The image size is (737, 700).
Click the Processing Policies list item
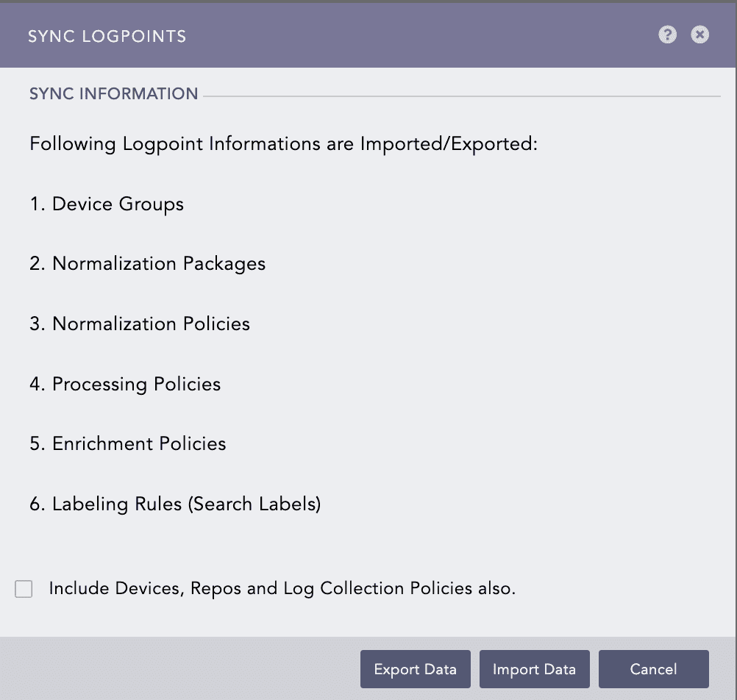pyautogui.click(x=124, y=384)
